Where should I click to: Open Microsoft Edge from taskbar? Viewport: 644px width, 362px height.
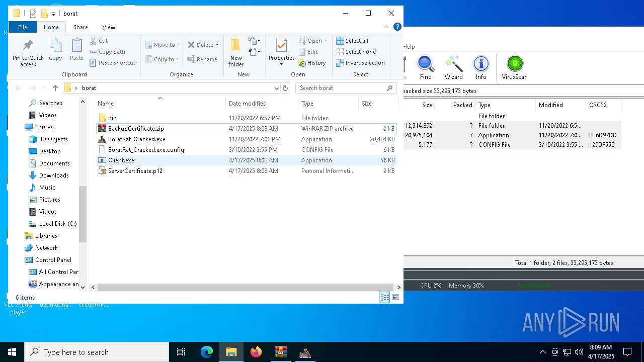(207, 352)
